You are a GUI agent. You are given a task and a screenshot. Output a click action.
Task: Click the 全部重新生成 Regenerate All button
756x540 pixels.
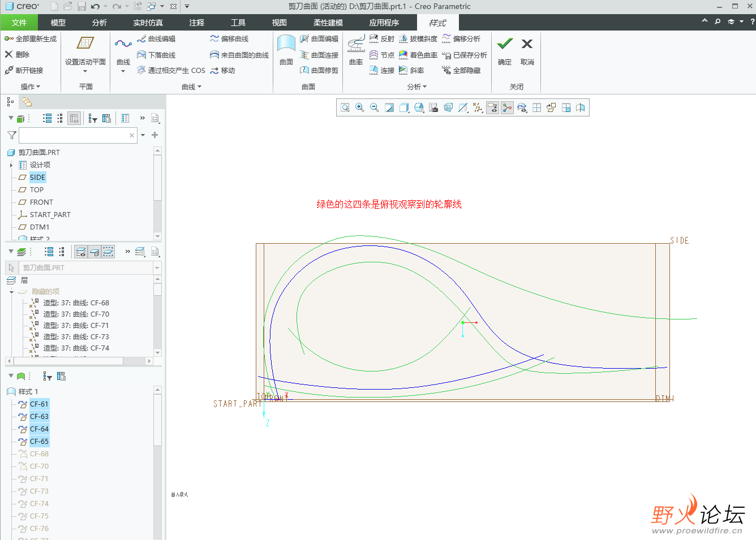click(x=31, y=39)
